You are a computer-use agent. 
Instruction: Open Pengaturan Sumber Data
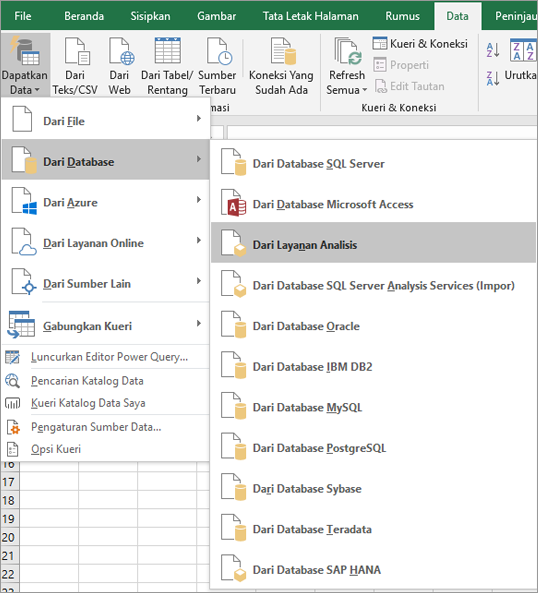pyautogui.click(x=105, y=427)
